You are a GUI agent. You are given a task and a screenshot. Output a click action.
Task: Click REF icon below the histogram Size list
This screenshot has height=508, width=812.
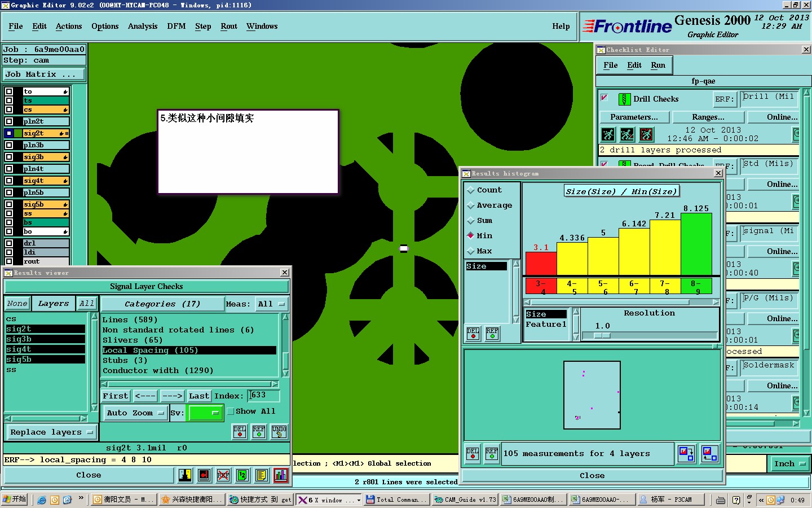coord(492,334)
